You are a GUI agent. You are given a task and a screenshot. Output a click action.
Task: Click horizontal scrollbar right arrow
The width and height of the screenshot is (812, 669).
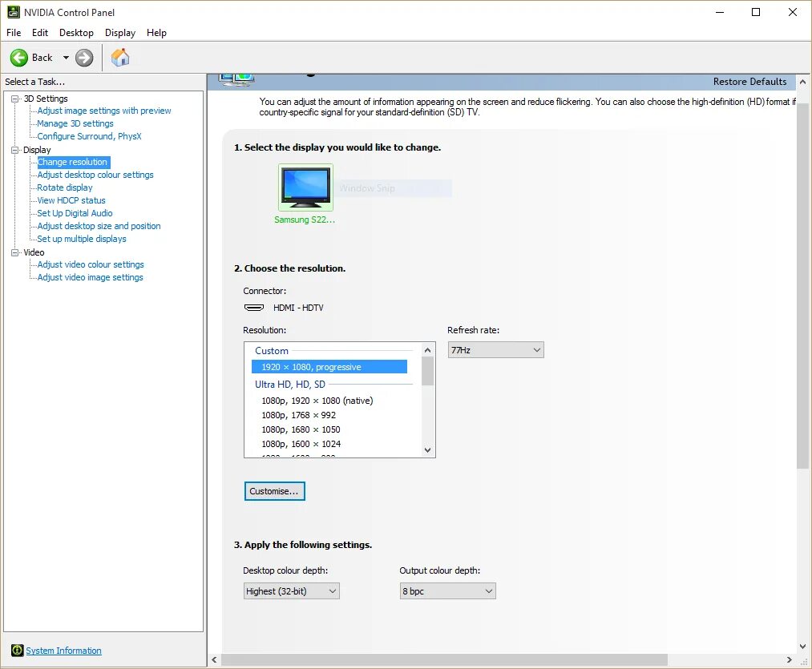[x=790, y=659]
